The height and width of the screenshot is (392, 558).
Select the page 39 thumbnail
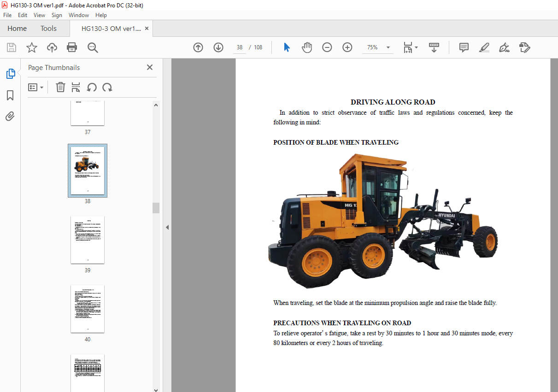[x=88, y=240]
